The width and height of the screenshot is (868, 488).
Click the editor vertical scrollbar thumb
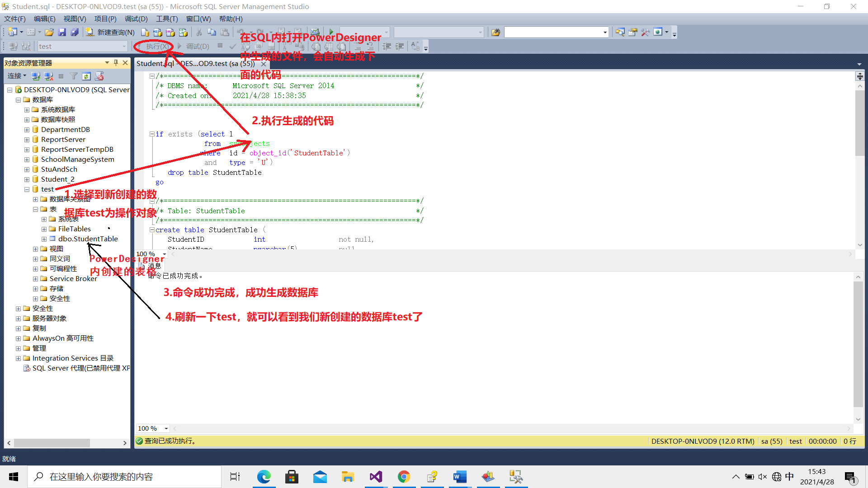coord(859,123)
